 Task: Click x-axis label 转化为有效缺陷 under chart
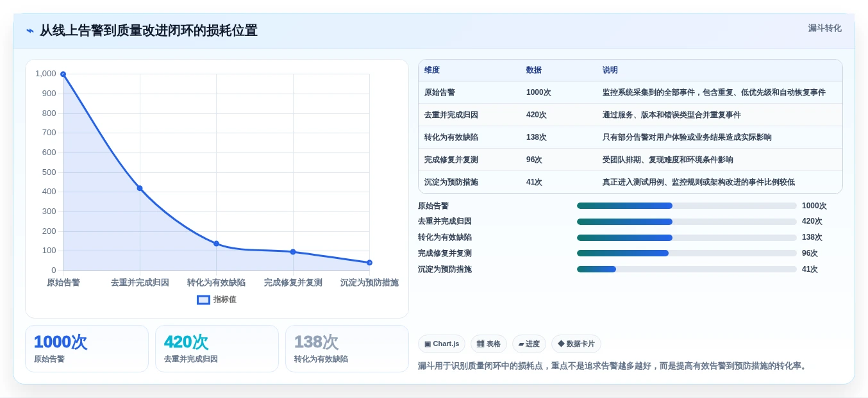coord(216,283)
